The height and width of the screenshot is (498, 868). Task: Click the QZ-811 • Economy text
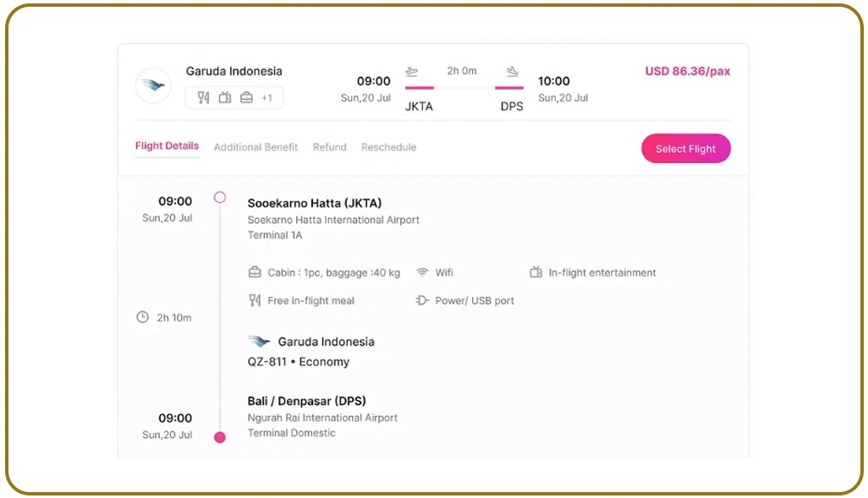point(299,362)
